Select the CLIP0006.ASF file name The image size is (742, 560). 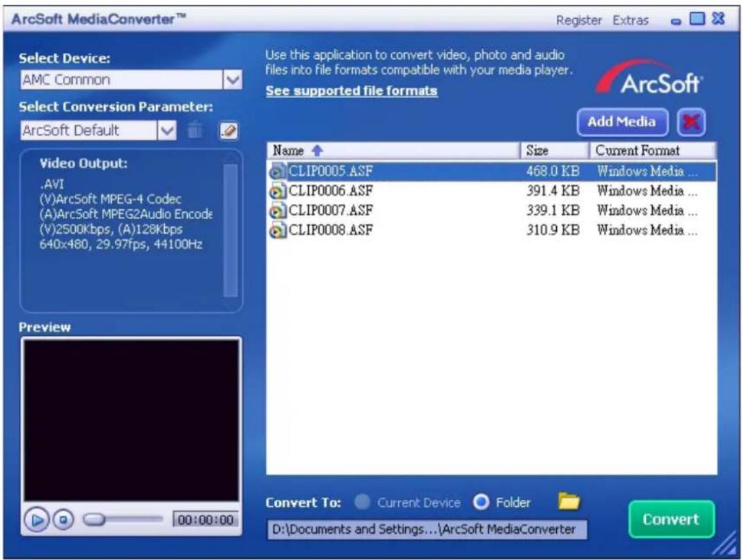[330, 191]
